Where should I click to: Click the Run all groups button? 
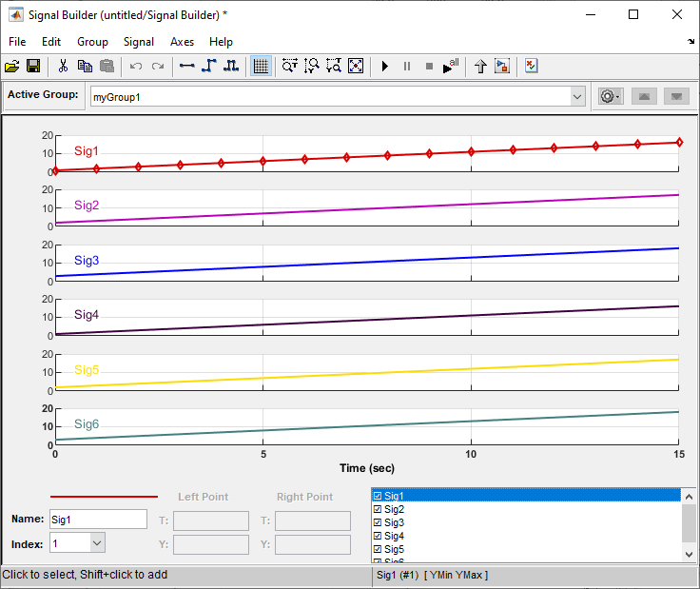coord(451,67)
